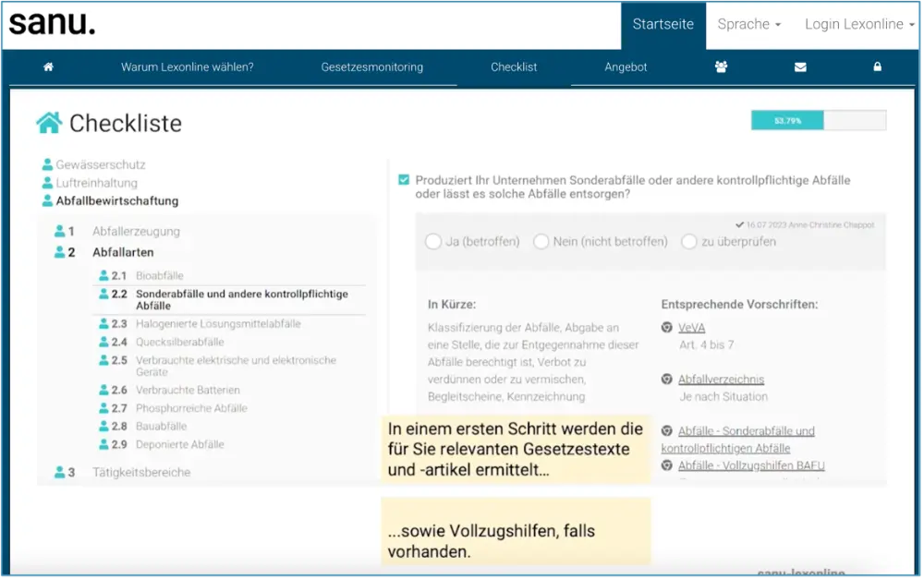Screen dimensions: 924x579
Task: Click the person icon next to Abfallbewirtschaftung
Action: coord(48,201)
